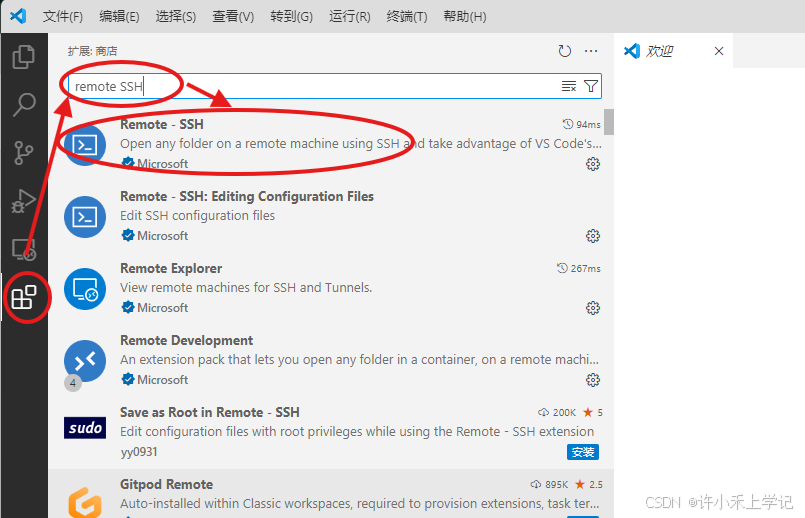Select the sudo Save as Root extension icon
This screenshot has height=518, width=805.
pyautogui.click(x=85, y=428)
